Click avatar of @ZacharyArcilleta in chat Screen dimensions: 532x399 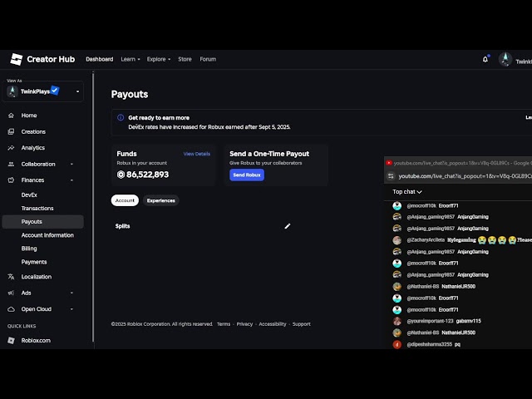(397, 240)
